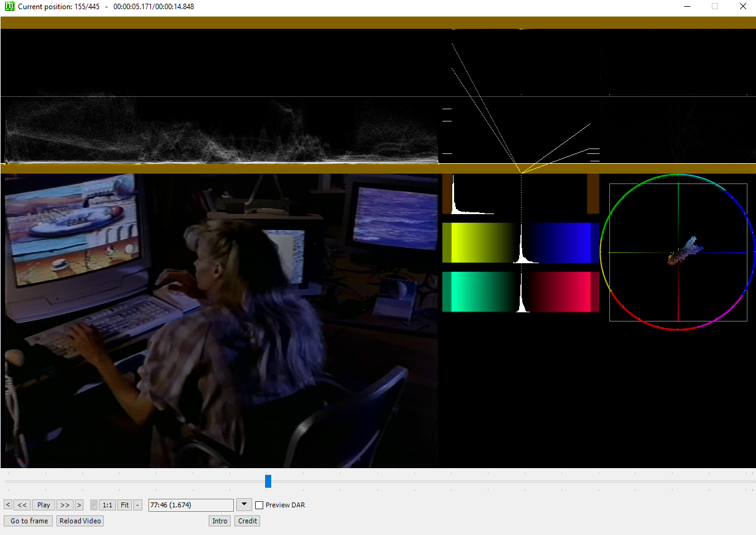Minimize the preview window
756x535 pixels.
click(687, 6)
